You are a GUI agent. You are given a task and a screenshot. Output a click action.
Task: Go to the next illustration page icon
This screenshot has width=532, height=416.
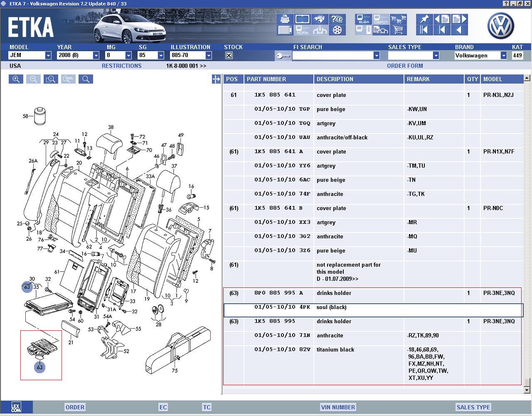459,19
